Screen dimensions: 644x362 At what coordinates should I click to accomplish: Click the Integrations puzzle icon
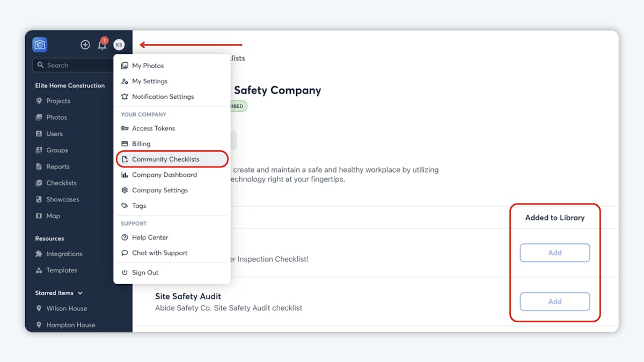pyautogui.click(x=39, y=254)
